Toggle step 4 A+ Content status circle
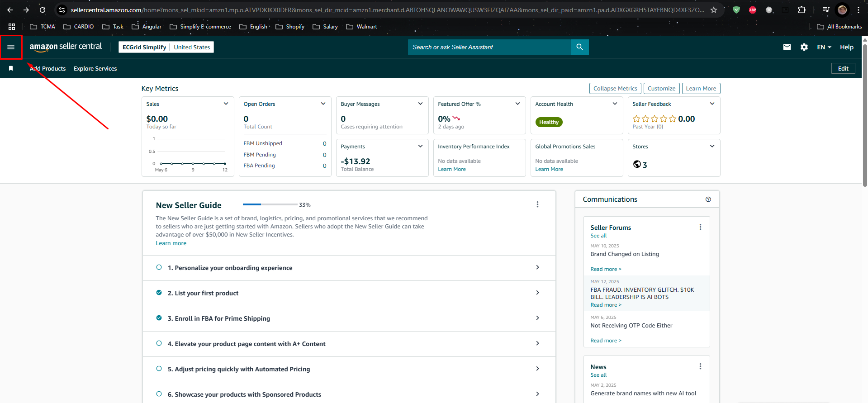 pyautogui.click(x=159, y=343)
